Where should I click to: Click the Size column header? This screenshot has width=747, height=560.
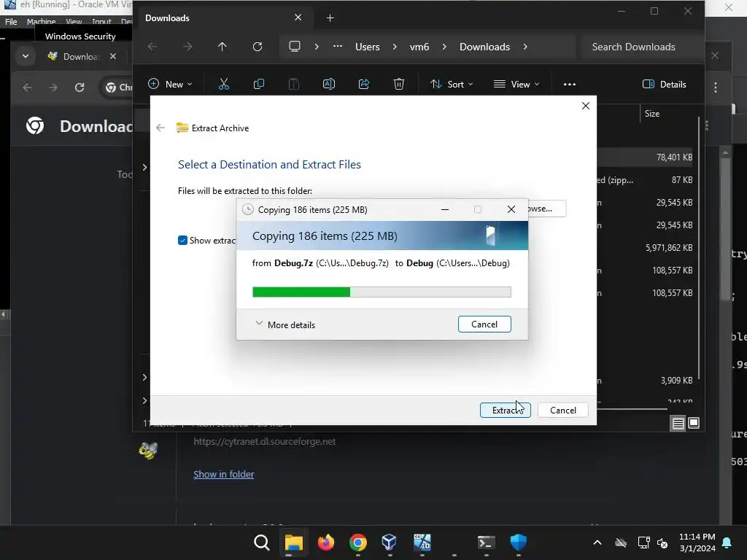651,113
